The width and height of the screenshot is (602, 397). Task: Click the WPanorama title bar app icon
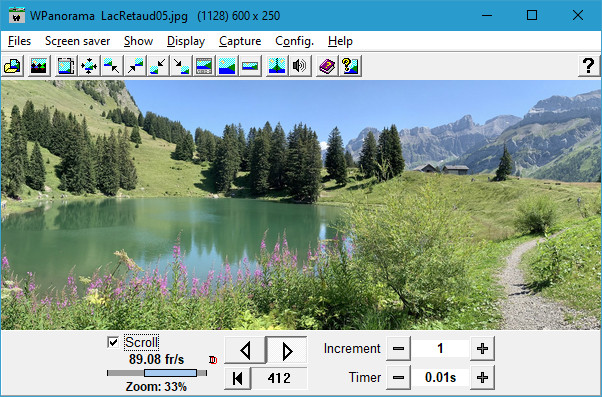click(x=17, y=15)
